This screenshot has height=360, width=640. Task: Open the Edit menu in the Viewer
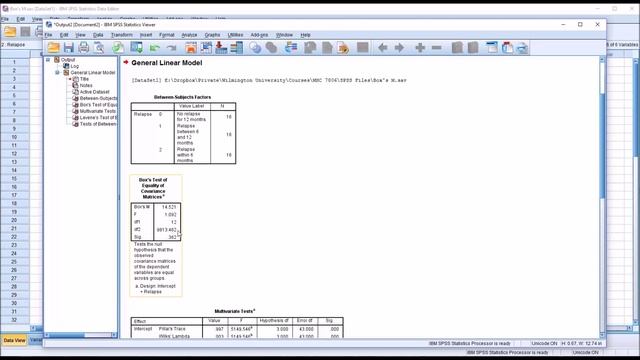pos(64,35)
